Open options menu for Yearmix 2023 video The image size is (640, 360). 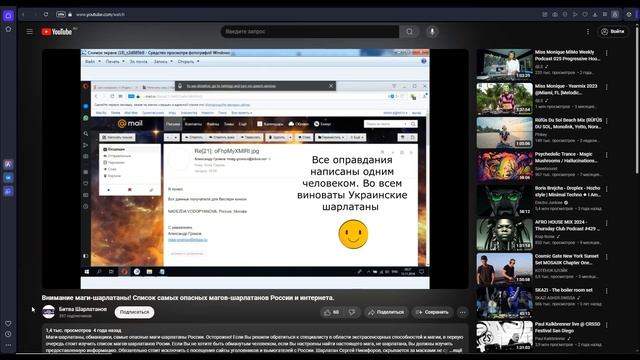click(x=607, y=87)
